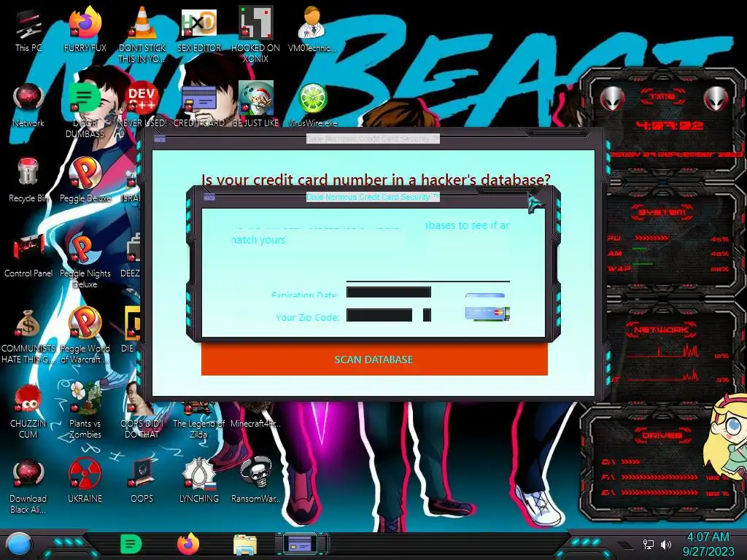Open File Explorer from the taskbar
The height and width of the screenshot is (560, 747).
coord(245,544)
